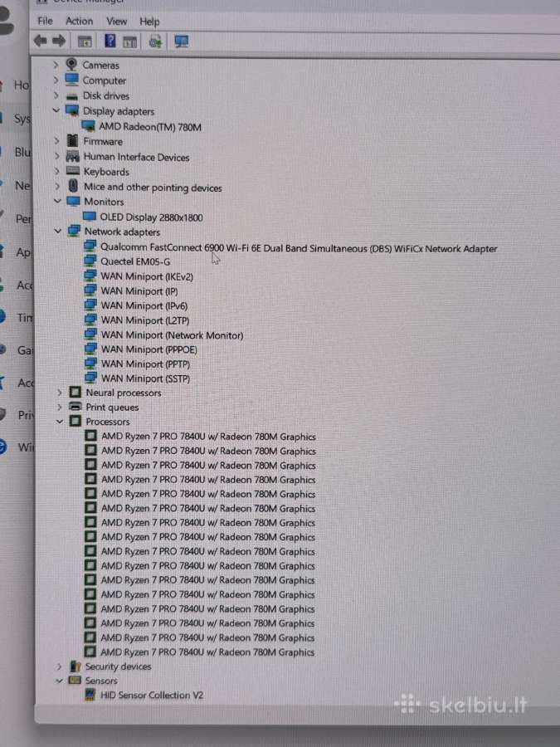Expand the Security devices category
This screenshot has height=747, width=560.
[x=59, y=666]
